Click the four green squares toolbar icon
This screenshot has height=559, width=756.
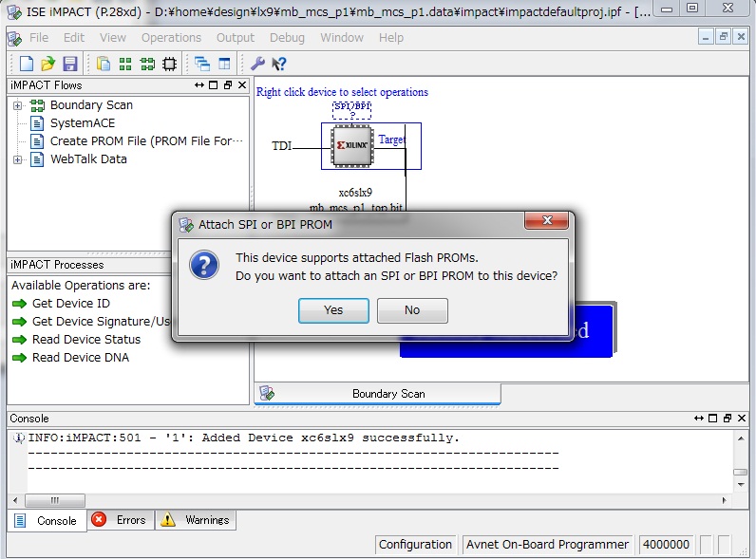[x=125, y=64]
